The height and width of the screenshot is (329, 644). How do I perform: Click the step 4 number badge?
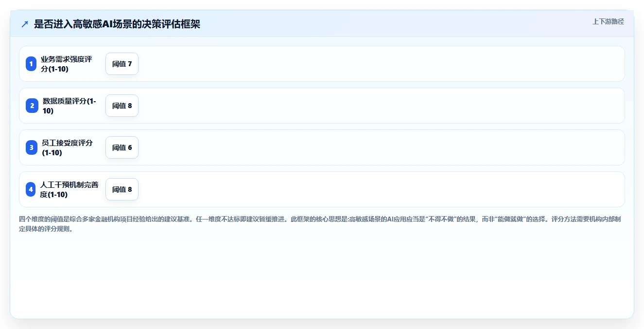tap(31, 189)
